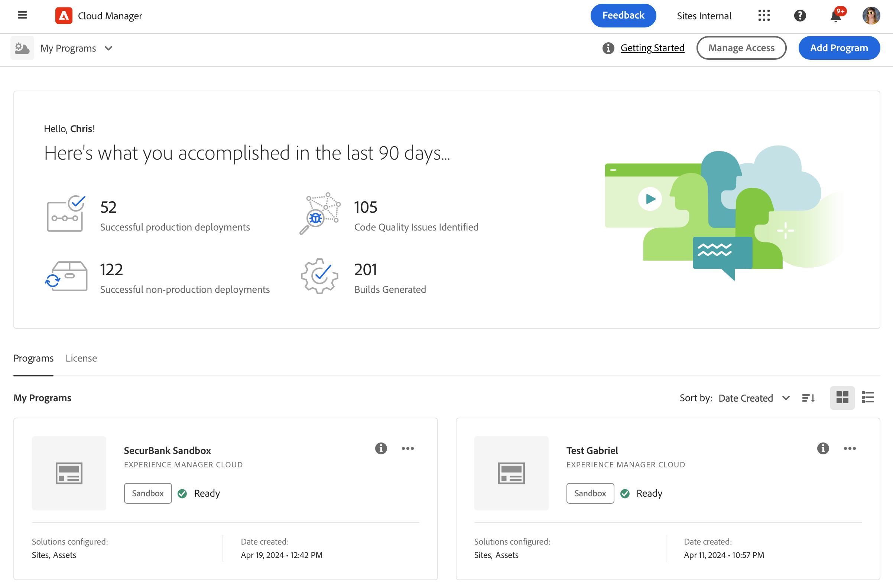
Task: Toggle the sort order direction
Action: [808, 398]
